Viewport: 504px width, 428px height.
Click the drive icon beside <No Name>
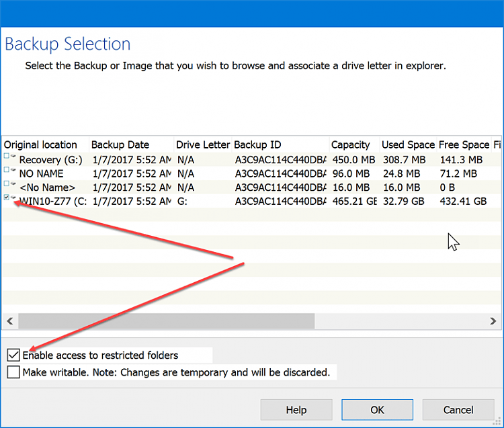coord(13,184)
